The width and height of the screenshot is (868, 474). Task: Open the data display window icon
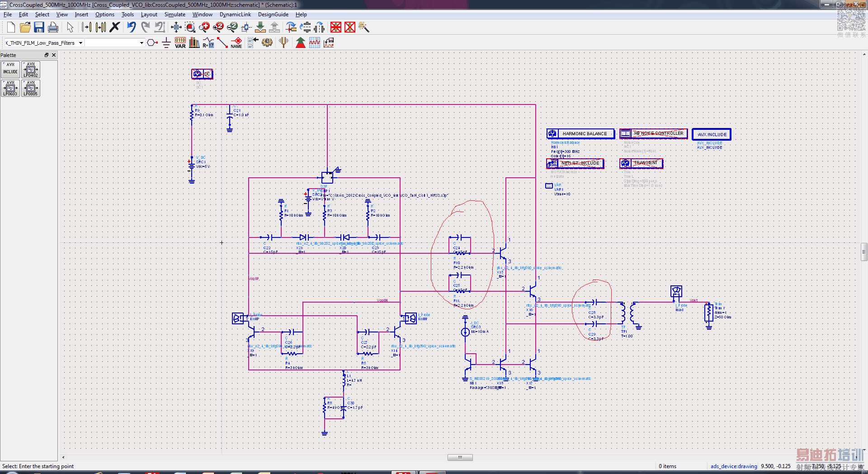coord(315,43)
